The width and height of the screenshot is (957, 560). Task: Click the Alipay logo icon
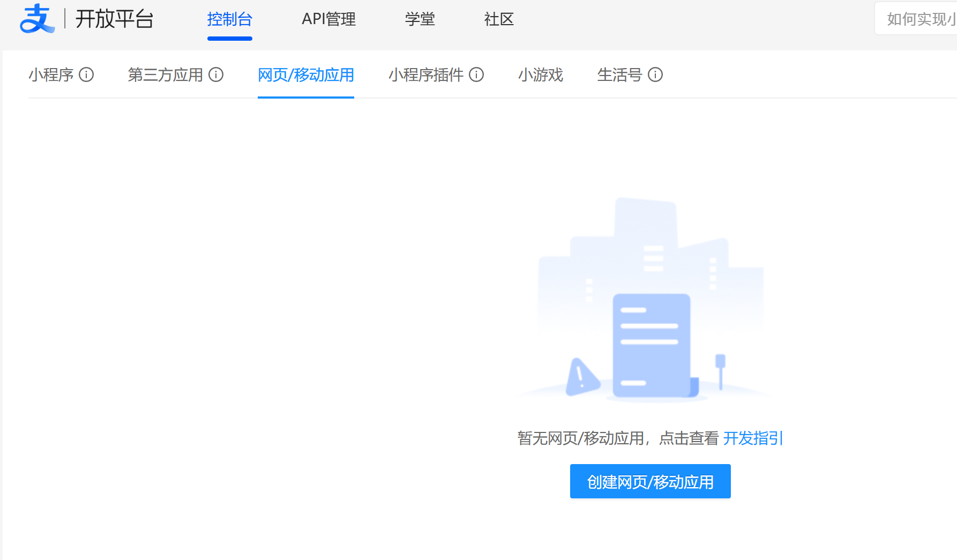(x=37, y=19)
